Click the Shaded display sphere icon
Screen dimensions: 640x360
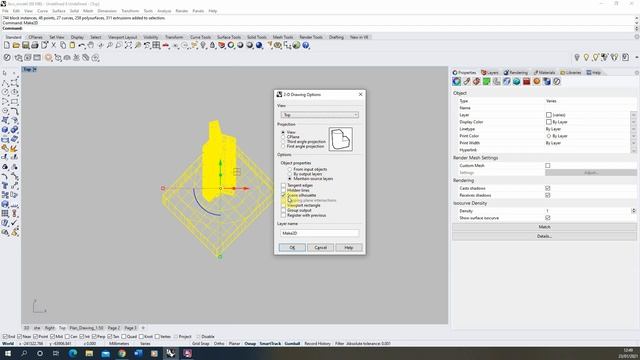(x=240, y=45)
